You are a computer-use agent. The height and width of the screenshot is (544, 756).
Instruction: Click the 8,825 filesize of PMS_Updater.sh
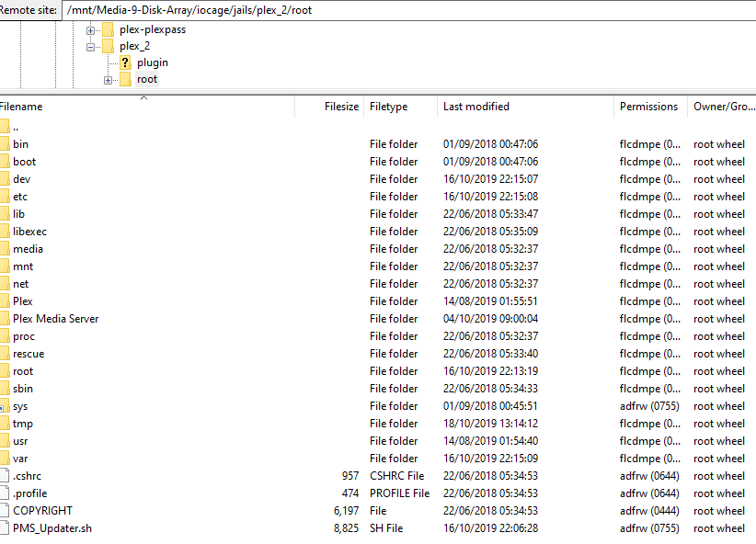tap(346, 528)
